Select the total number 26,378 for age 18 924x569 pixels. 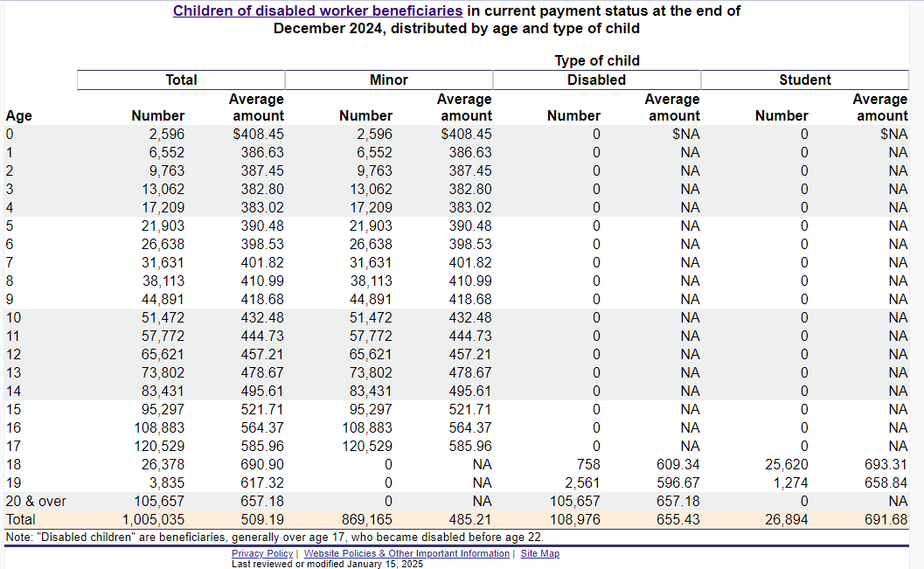click(x=163, y=465)
